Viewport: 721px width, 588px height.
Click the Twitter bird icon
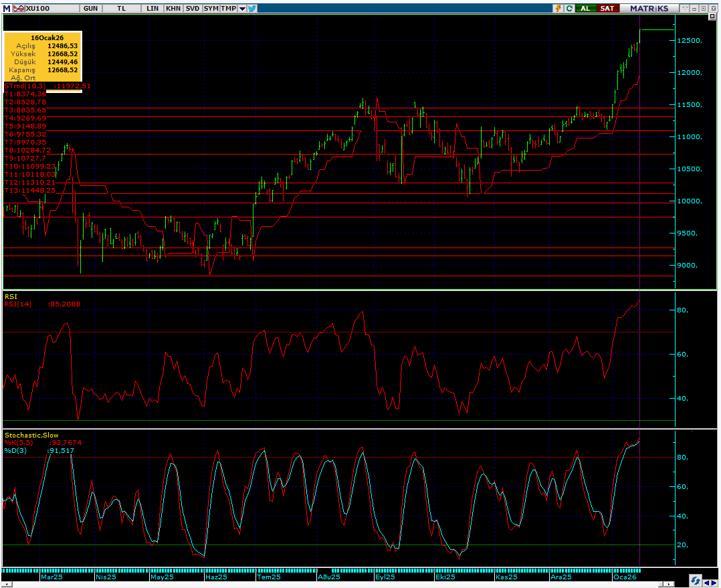pyautogui.click(x=252, y=8)
